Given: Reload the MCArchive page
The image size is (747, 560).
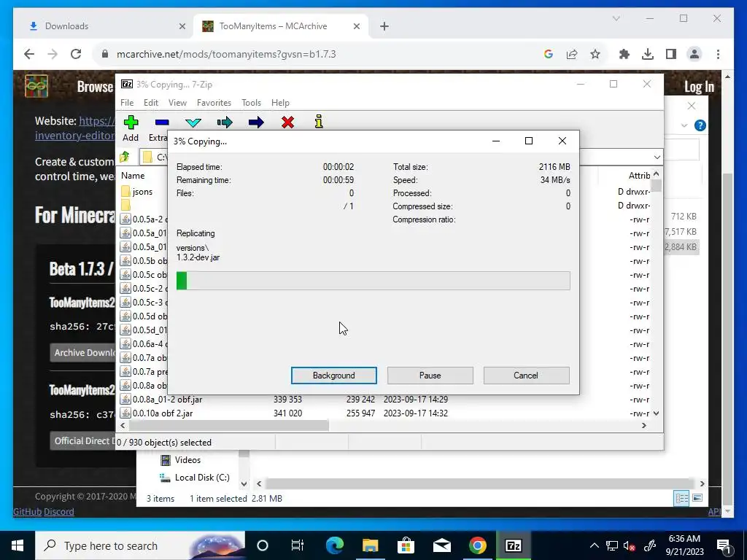Looking at the screenshot, I should [76, 54].
